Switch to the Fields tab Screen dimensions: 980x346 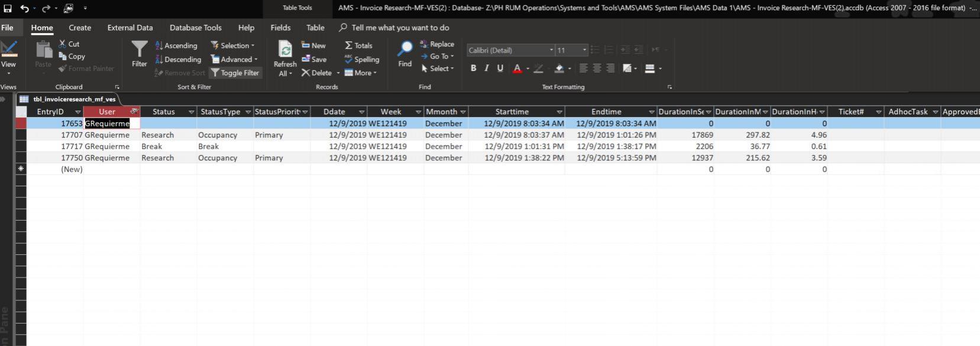[280, 28]
